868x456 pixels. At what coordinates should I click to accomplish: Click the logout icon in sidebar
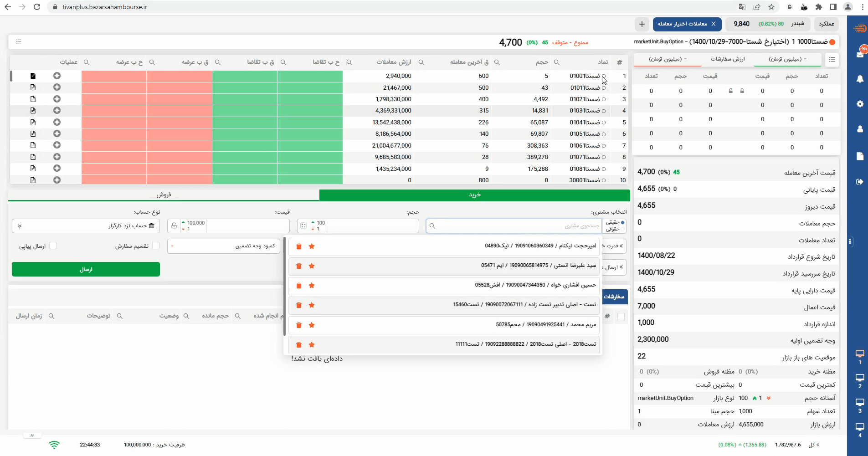tap(860, 182)
